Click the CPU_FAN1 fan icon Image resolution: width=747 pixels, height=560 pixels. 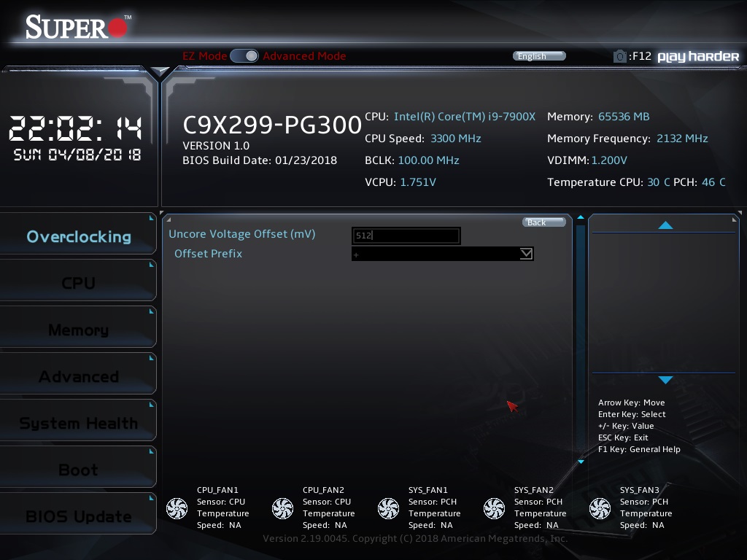coord(177,508)
